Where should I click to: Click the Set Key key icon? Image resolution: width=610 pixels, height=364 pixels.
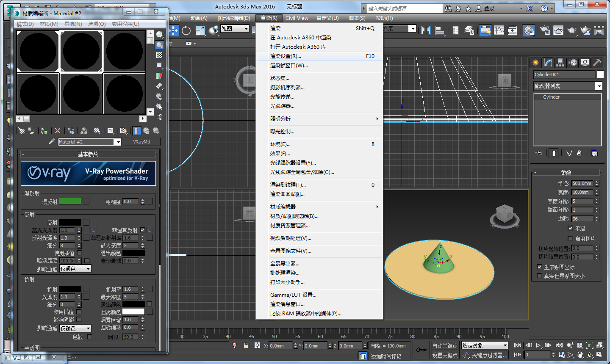coord(421,350)
